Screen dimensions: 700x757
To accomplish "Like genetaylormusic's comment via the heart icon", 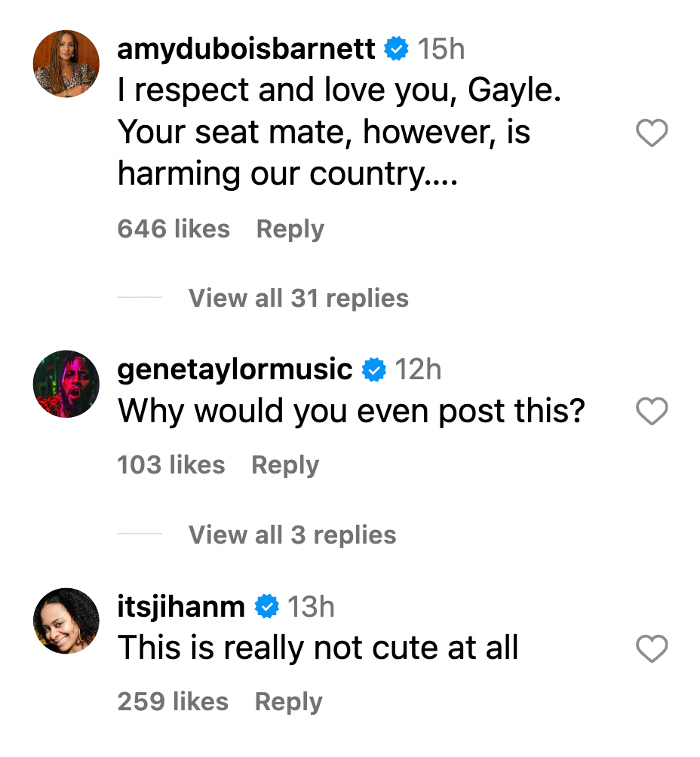I will 651,412.
